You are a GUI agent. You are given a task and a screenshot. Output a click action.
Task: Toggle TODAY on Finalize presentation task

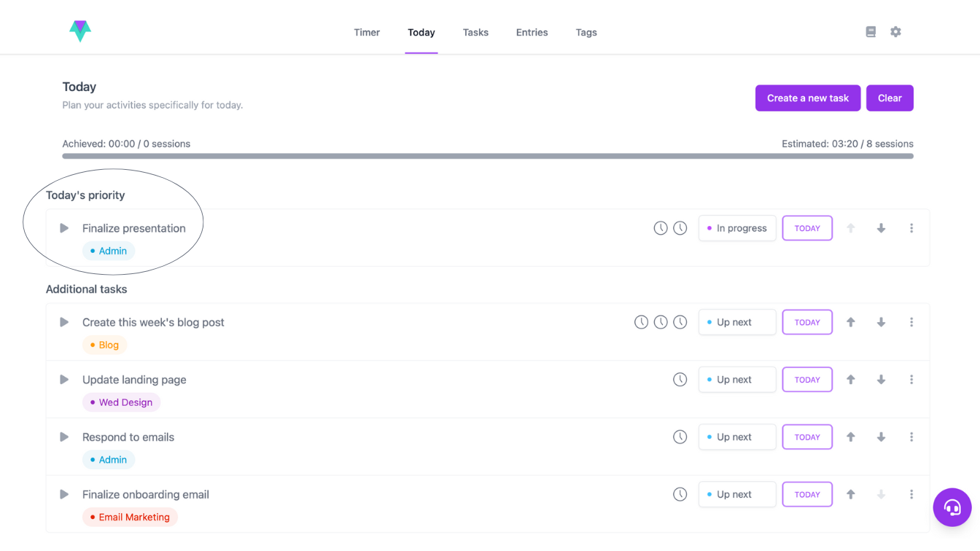[x=807, y=228]
